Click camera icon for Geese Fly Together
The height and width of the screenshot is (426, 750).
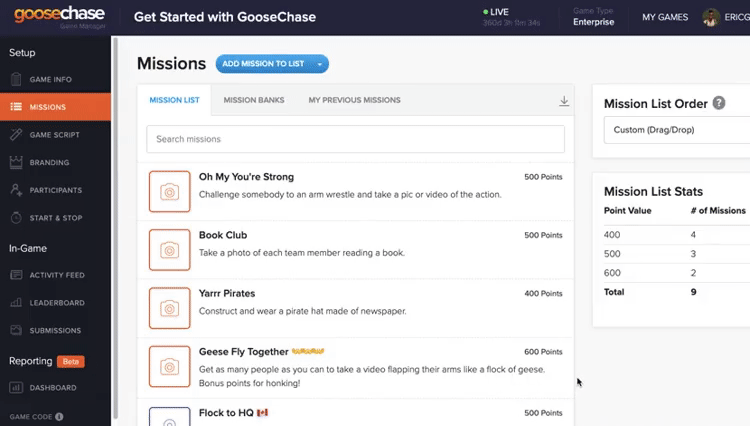point(169,367)
